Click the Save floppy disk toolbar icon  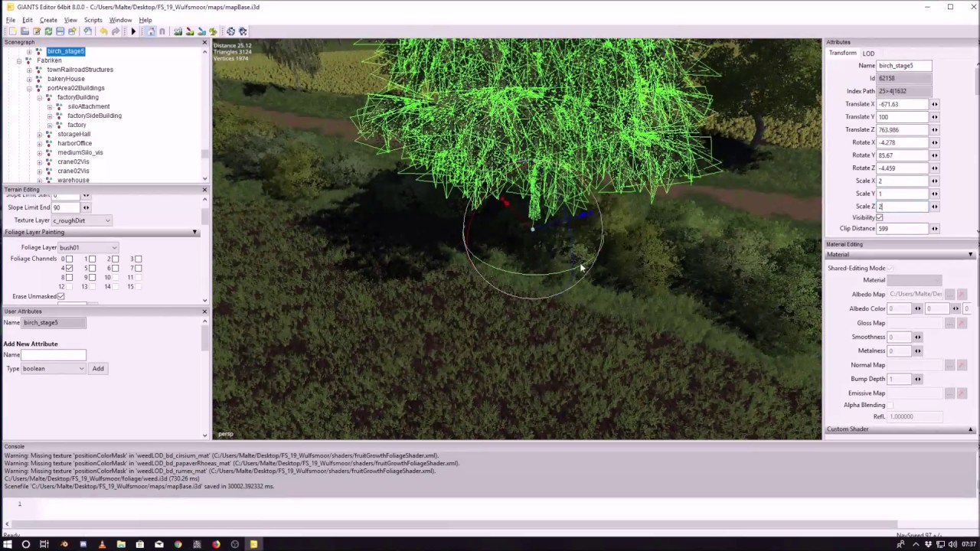click(60, 31)
